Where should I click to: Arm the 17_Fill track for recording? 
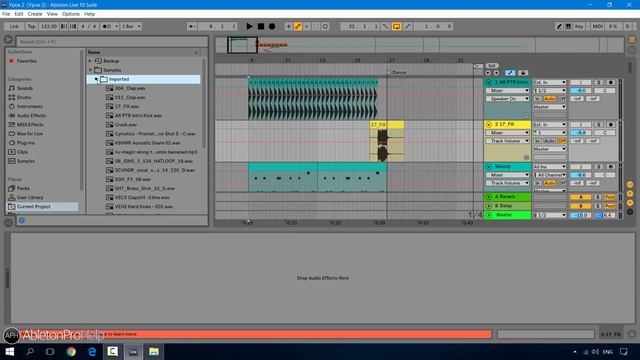pyautogui.click(x=611, y=124)
